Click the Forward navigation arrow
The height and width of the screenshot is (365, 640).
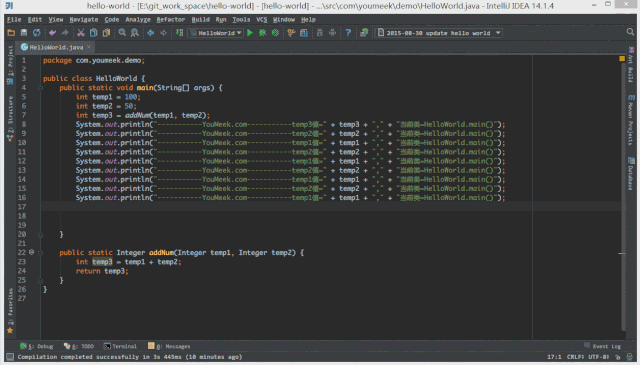click(x=163, y=33)
